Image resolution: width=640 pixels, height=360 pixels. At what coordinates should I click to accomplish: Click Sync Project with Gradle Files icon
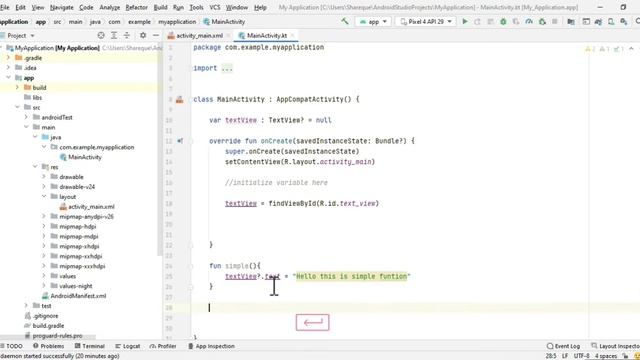[598, 22]
